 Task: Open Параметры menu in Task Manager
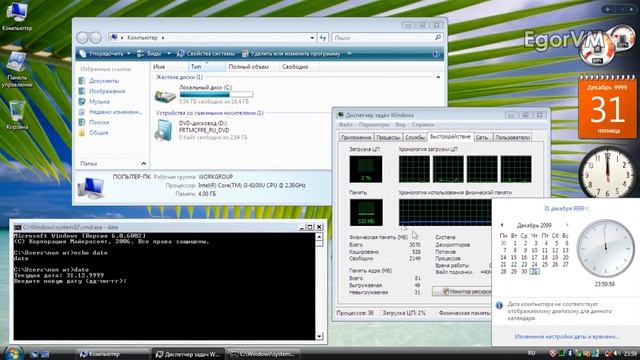tap(374, 124)
